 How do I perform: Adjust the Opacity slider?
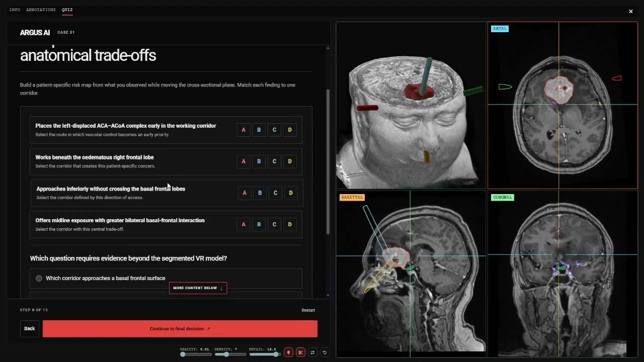(x=197, y=354)
